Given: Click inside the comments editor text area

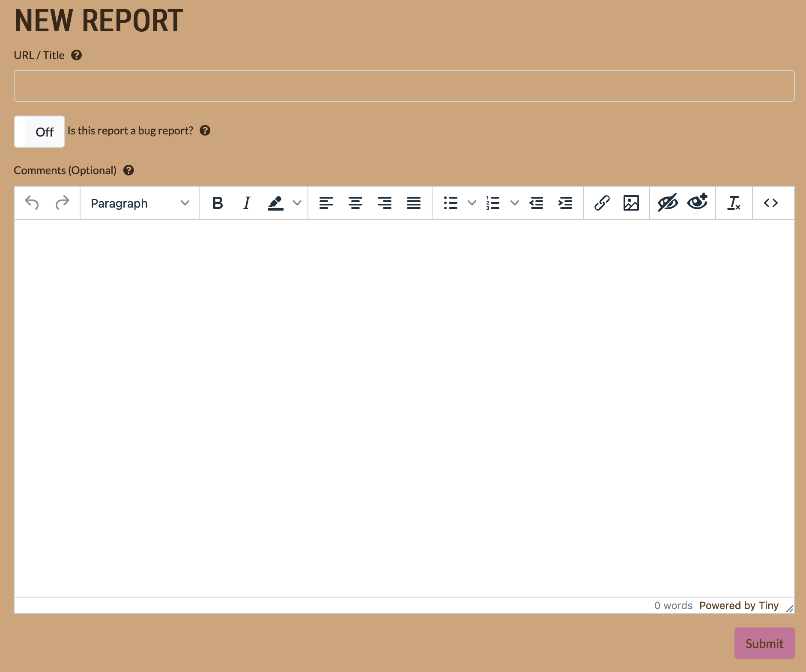Looking at the screenshot, I should pos(404,408).
